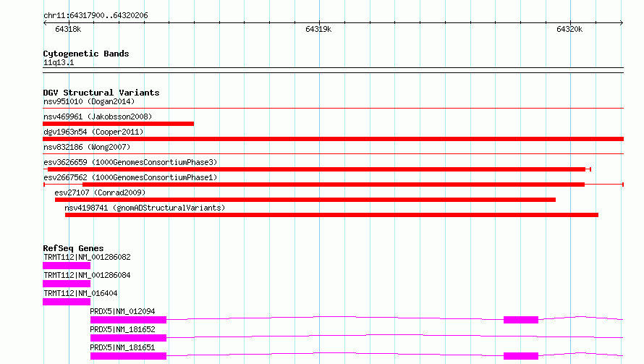Click the first exon of PRDX5 NM_012094
644x364 pixels.
click(x=129, y=320)
